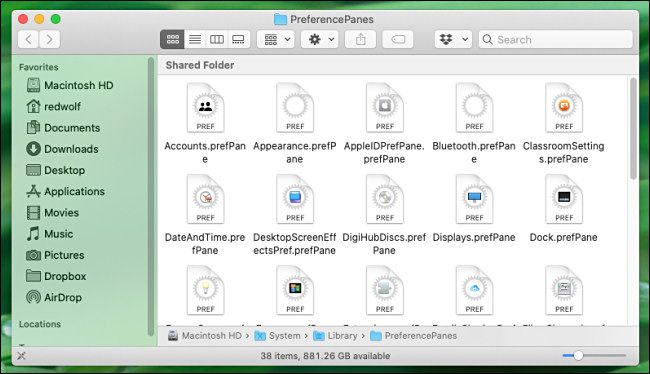Click the Shared Folder header
650x374 pixels.
[200, 65]
